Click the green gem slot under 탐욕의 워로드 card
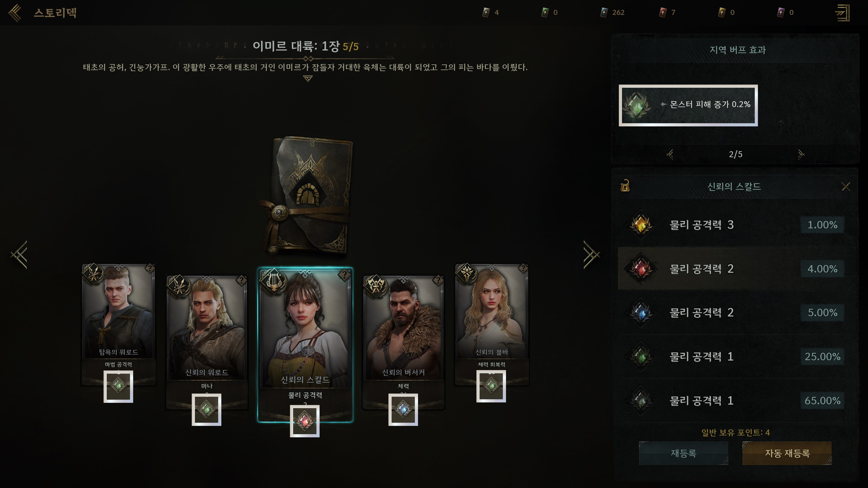Image resolution: width=868 pixels, height=488 pixels. point(118,386)
